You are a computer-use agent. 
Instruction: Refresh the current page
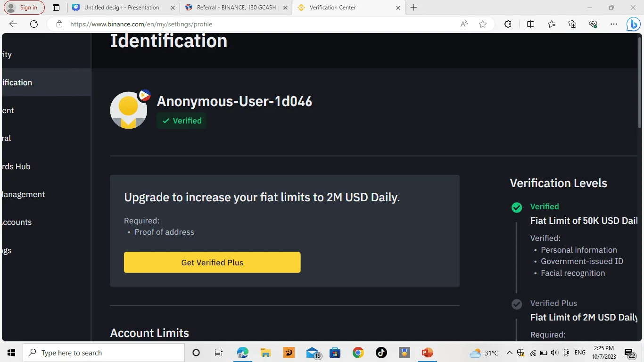click(34, 24)
